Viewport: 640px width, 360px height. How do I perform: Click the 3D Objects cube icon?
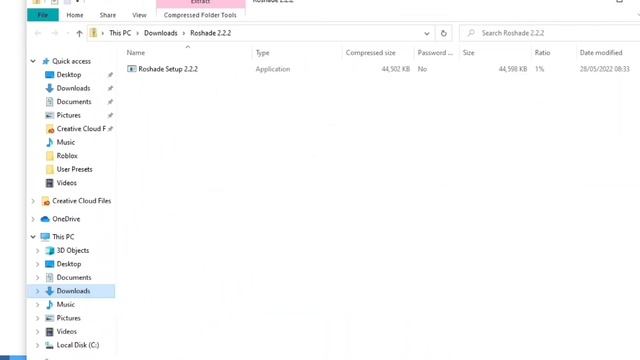point(49,251)
